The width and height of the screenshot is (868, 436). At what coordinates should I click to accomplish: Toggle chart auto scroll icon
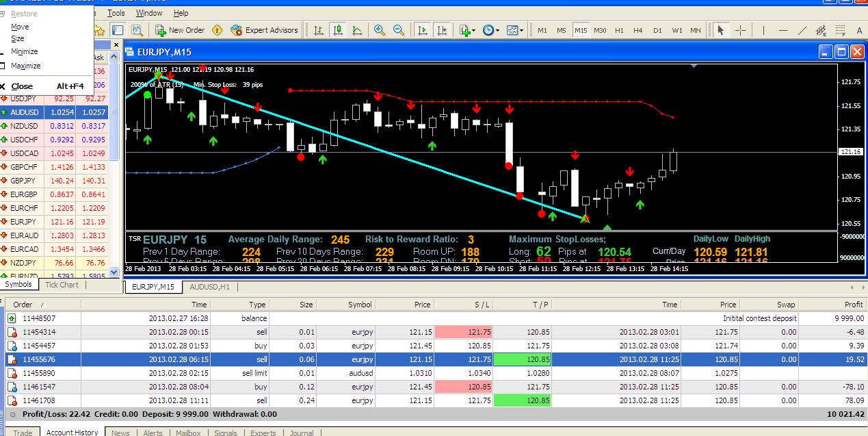pos(423,30)
